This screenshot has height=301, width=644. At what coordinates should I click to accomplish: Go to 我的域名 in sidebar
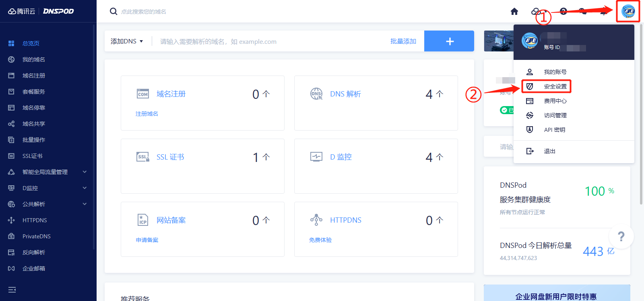click(x=34, y=59)
